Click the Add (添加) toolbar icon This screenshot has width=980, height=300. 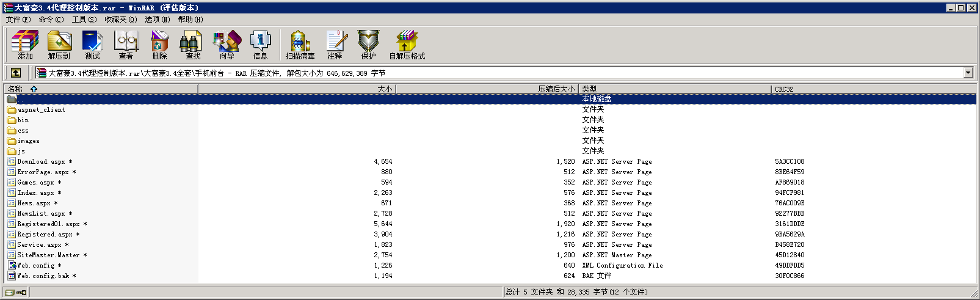(x=25, y=45)
